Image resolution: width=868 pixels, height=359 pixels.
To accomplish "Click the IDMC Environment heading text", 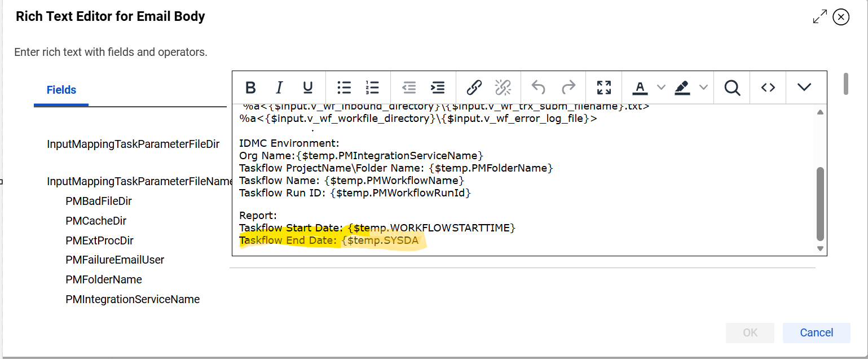I will point(289,143).
